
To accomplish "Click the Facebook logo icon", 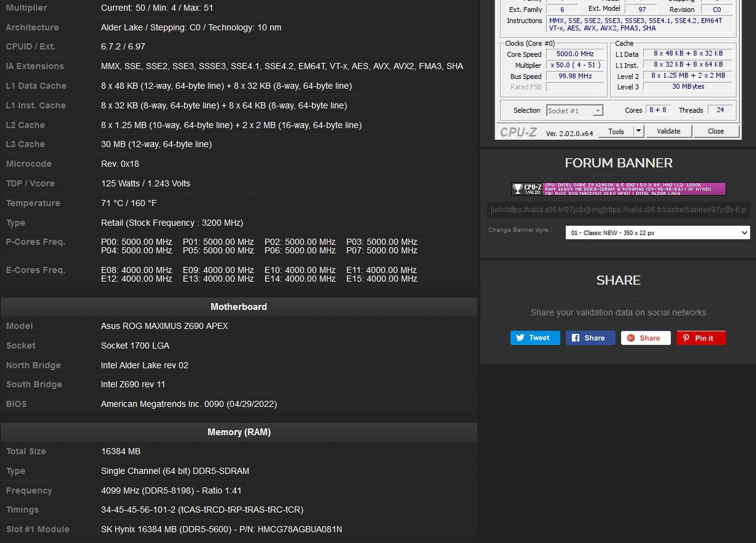I will pos(575,338).
